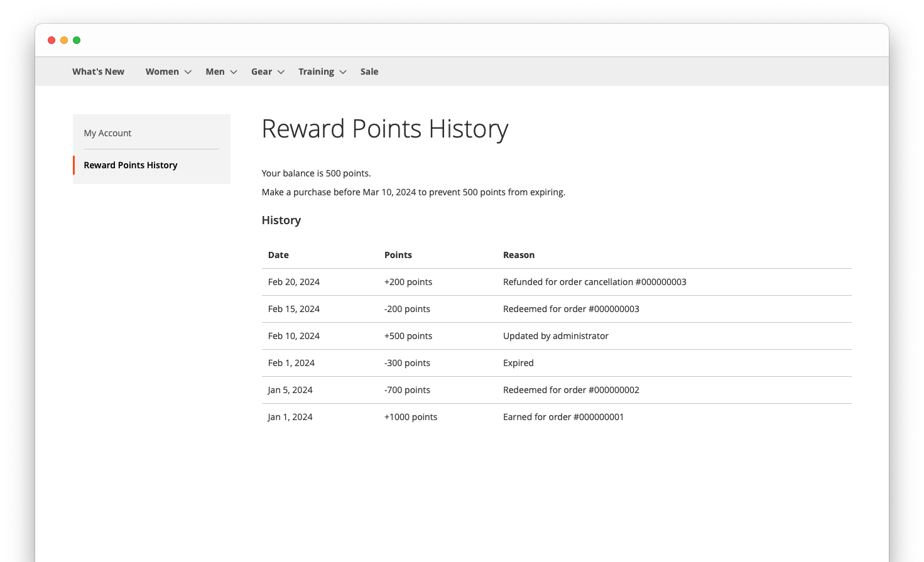924x562 pixels.
Task: Select Reward Points History in the sidebar
Action: pyautogui.click(x=130, y=165)
